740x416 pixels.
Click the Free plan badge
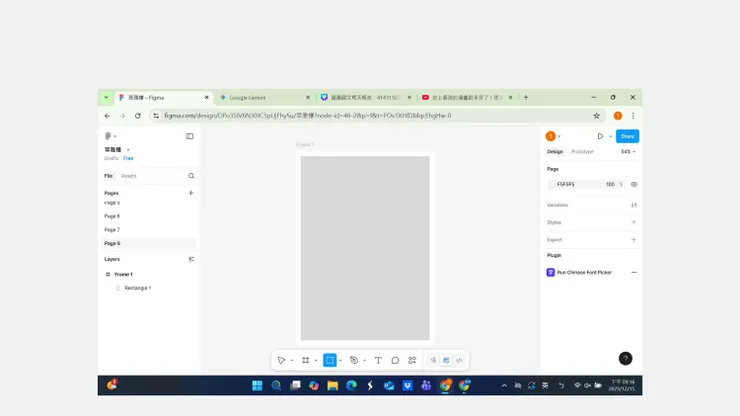(x=128, y=158)
